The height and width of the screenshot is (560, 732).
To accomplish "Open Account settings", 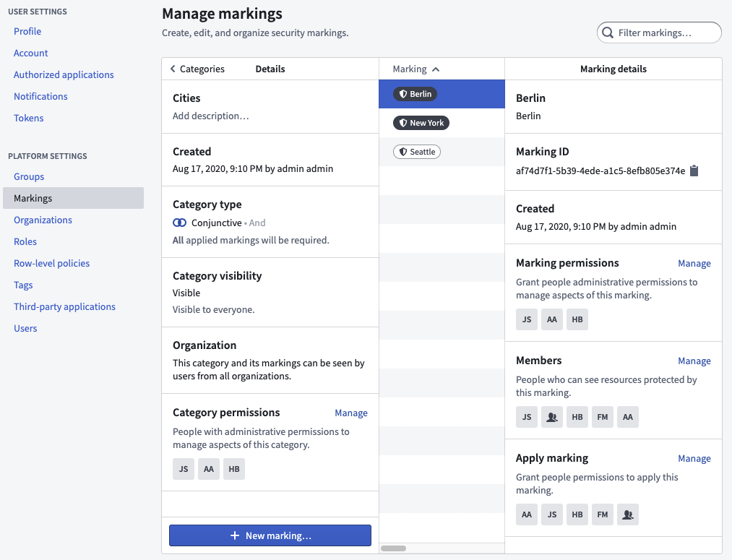I will (31, 53).
